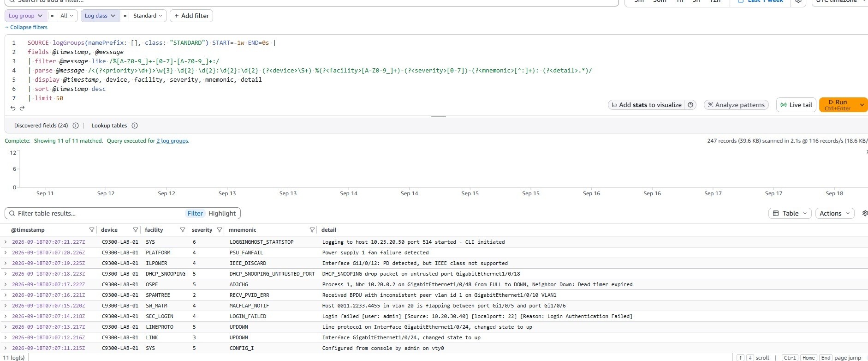Image resolution: width=868 pixels, height=361 pixels.
Task: Expand the IEEE_DISCARD log row
Action: (x=6, y=263)
